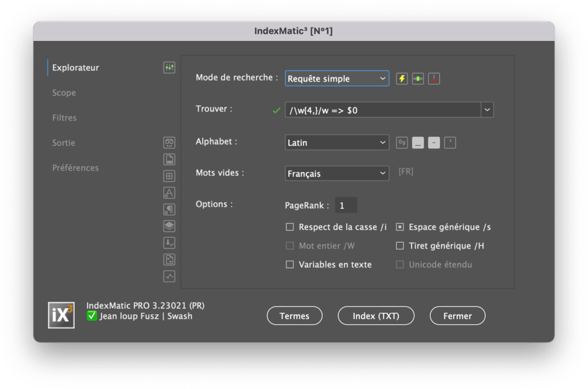Click the iX³ logo icon
Viewport: 588px width, 389px height.
(61, 315)
